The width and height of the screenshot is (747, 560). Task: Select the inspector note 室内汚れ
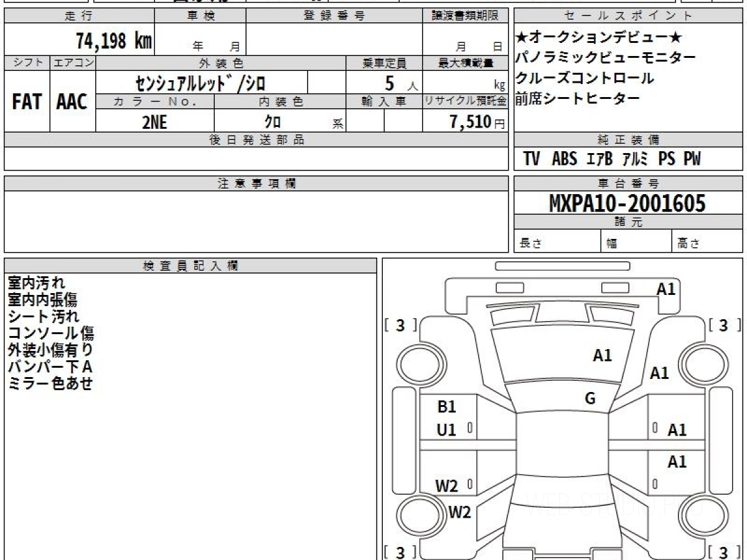(x=36, y=283)
